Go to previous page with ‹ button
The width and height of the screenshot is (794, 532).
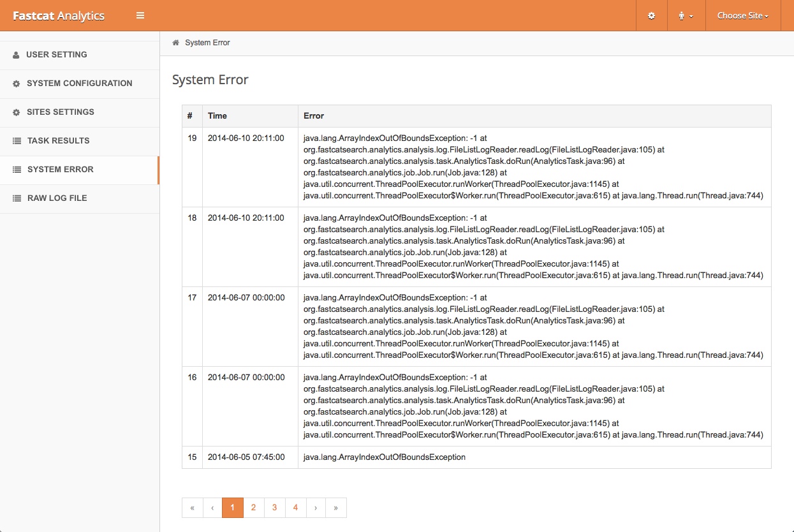212,508
